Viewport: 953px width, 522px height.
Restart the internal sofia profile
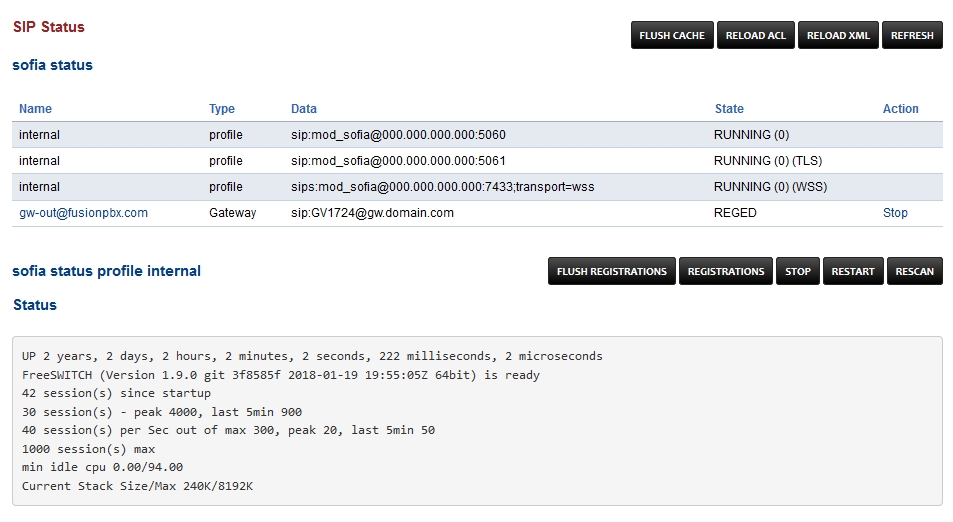[x=852, y=271]
